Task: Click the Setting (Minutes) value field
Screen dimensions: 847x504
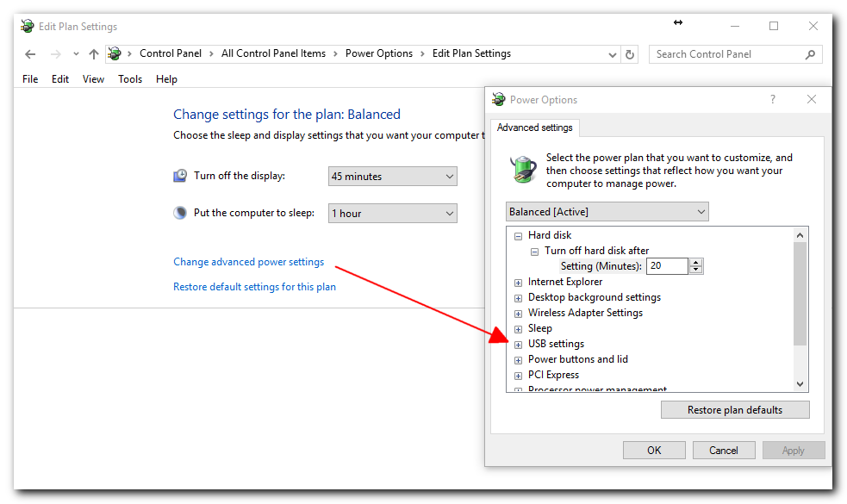Action: coord(667,265)
